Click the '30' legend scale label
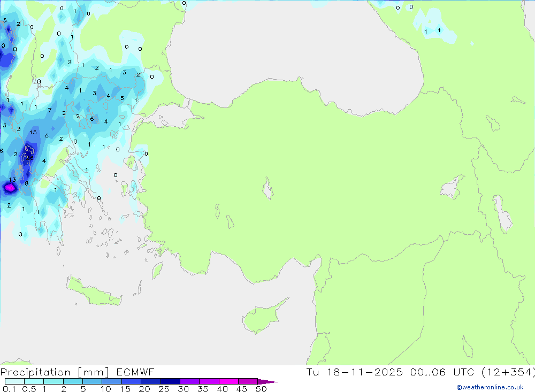Image resolution: width=535 pixels, height=392 pixels. [x=183, y=389]
